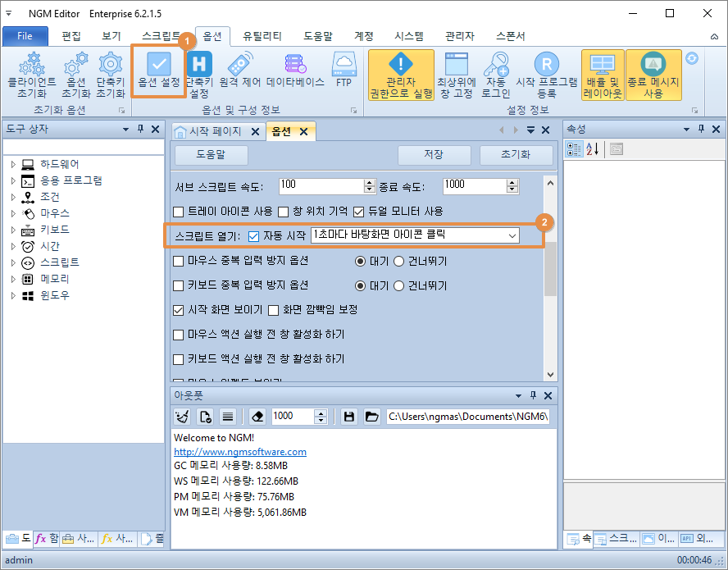Click the word wrap lines icon in 아웃풋

[x=228, y=417]
